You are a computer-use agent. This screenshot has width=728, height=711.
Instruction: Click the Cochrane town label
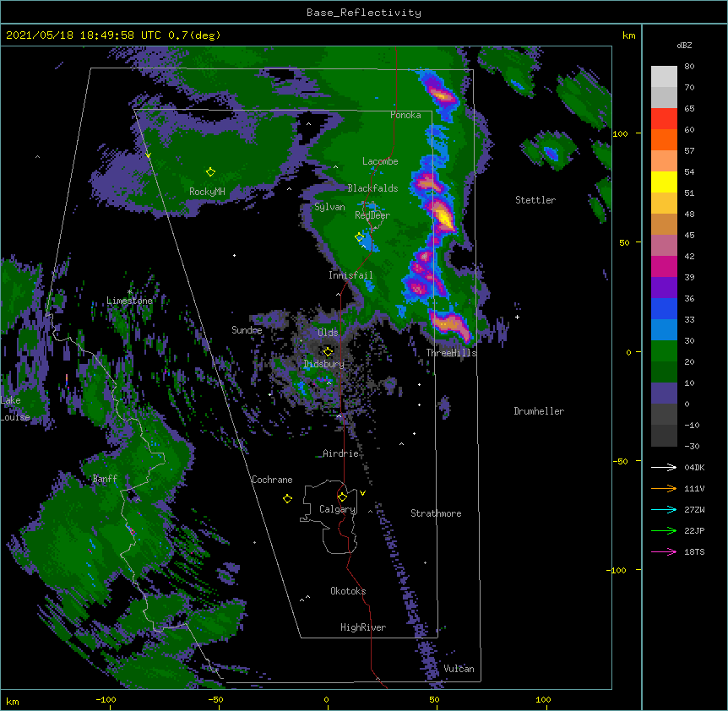coord(272,480)
